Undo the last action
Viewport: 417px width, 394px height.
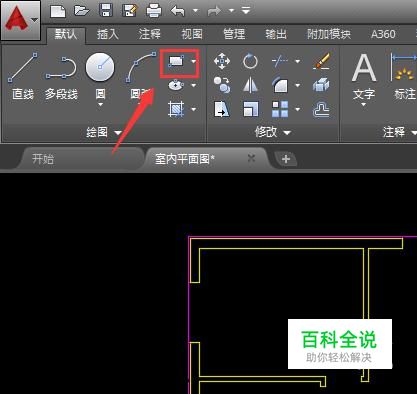pos(178,11)
